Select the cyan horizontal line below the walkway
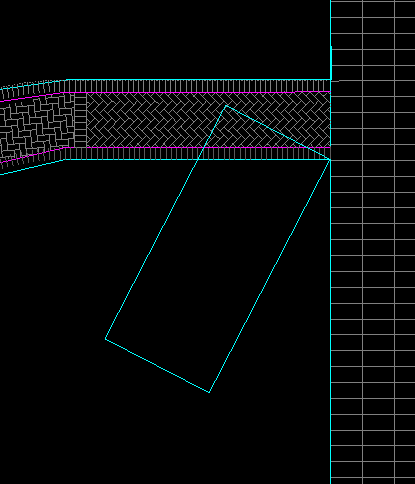 [x=198, y=160]
